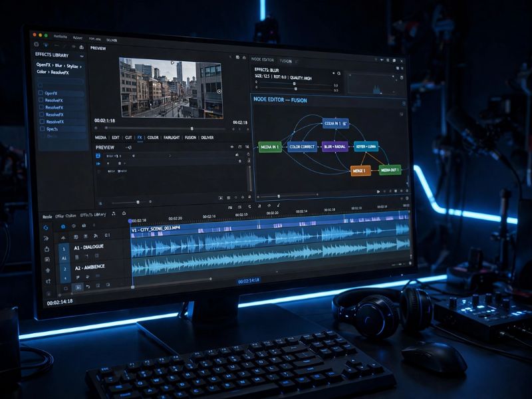Image resolution: width=532 pixels, height=399 pixels.
Task: Switch to the DELIVER page tab
Action: tap(207, 138)
